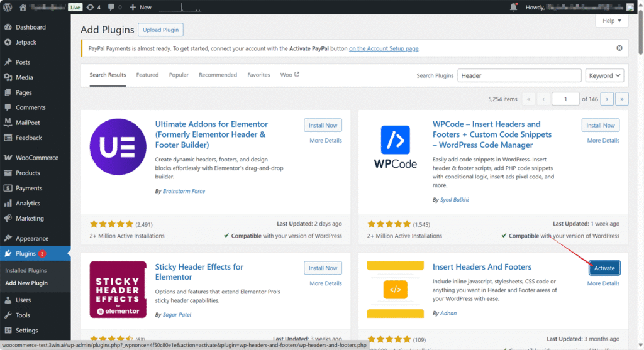This screenshot has height=350, width=644.
Task: Open Adnan author link
Action: [448, 313]
